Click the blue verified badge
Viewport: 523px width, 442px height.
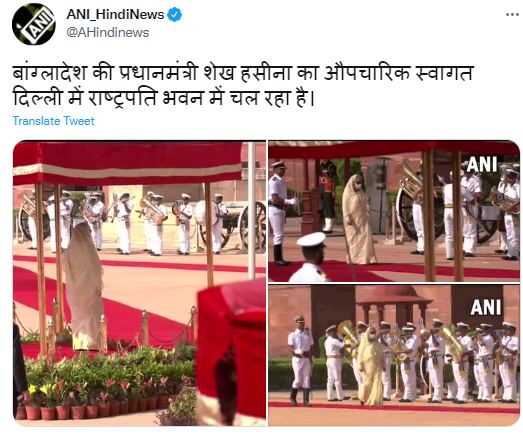click(x=174, y=15)
